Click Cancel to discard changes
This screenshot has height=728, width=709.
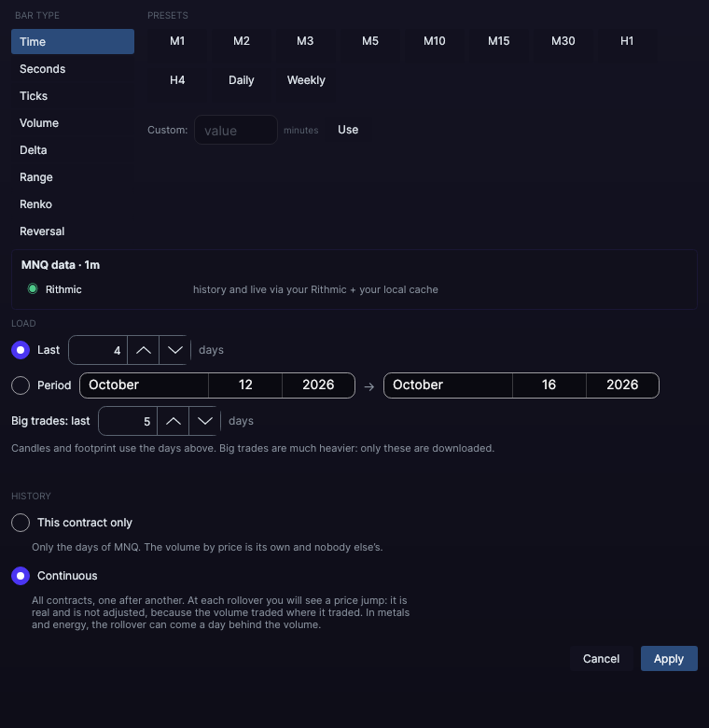point(602,659)
